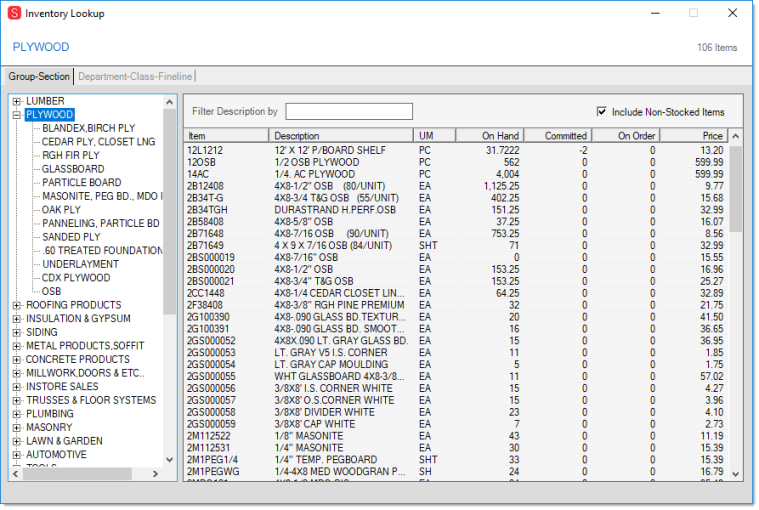The width and height of the screenshot is (759, 510).
Task: Select OSB section in tree
Action: 51,291
